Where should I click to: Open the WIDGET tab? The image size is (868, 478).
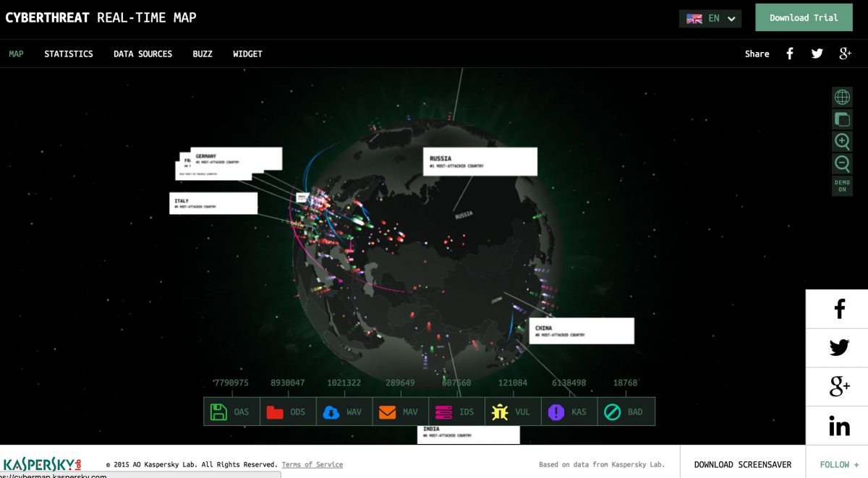click(x=247, y=54)
